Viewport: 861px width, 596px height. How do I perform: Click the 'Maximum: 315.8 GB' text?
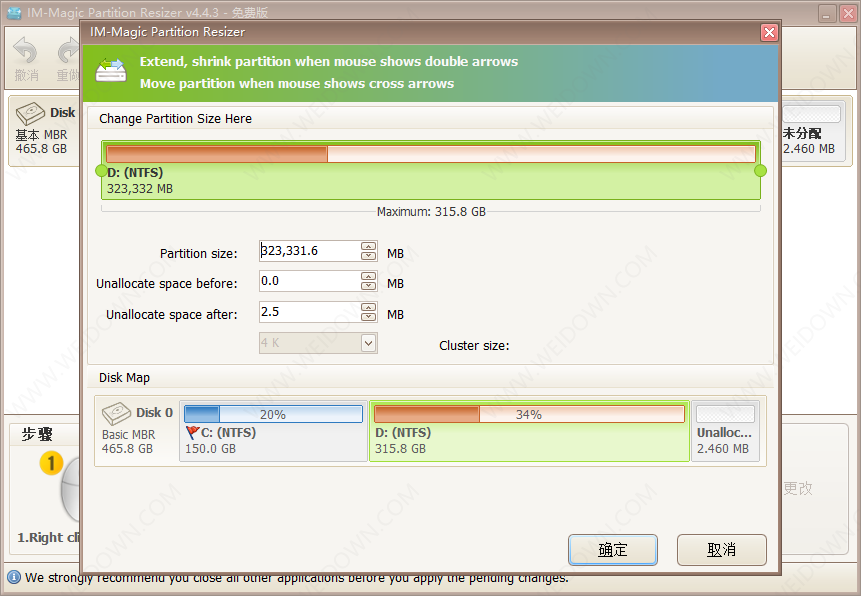pyautogui.click(x=431, y=212)
